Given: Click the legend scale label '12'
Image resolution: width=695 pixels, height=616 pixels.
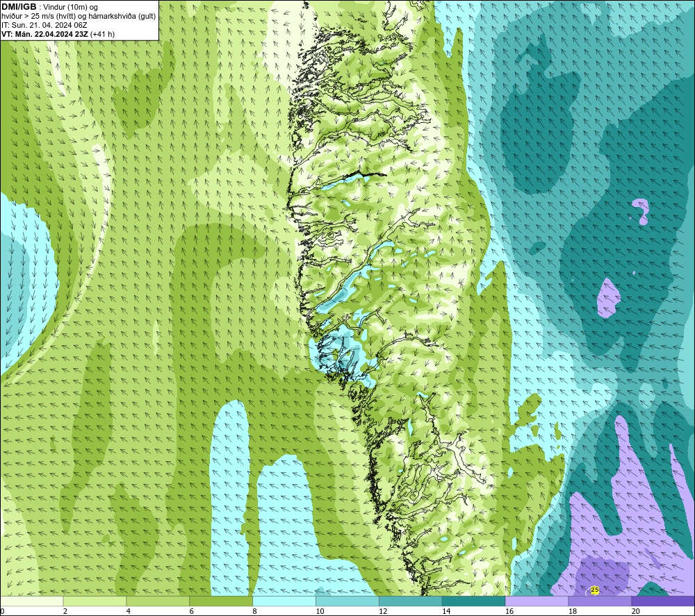Looking at the screenshot, I should 383,612.
